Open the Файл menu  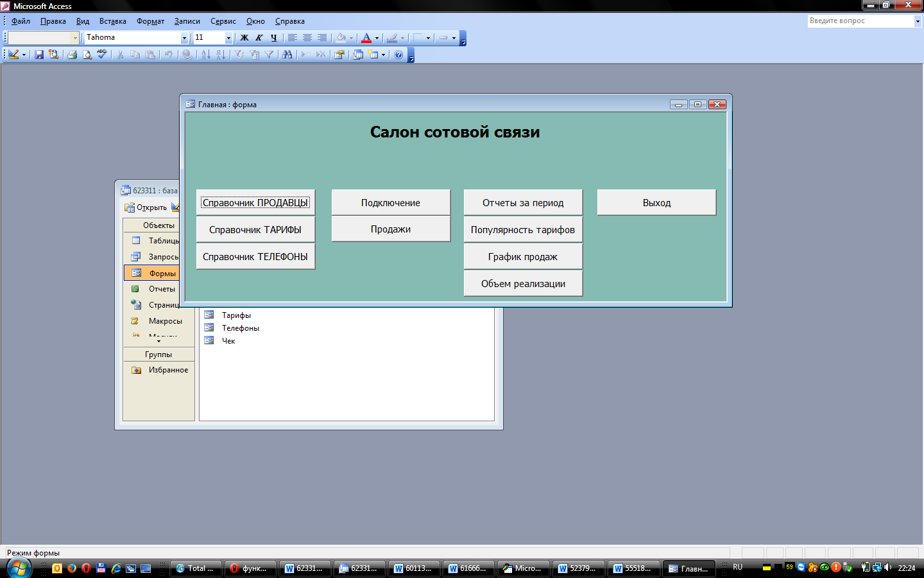(x=21, y=21)
